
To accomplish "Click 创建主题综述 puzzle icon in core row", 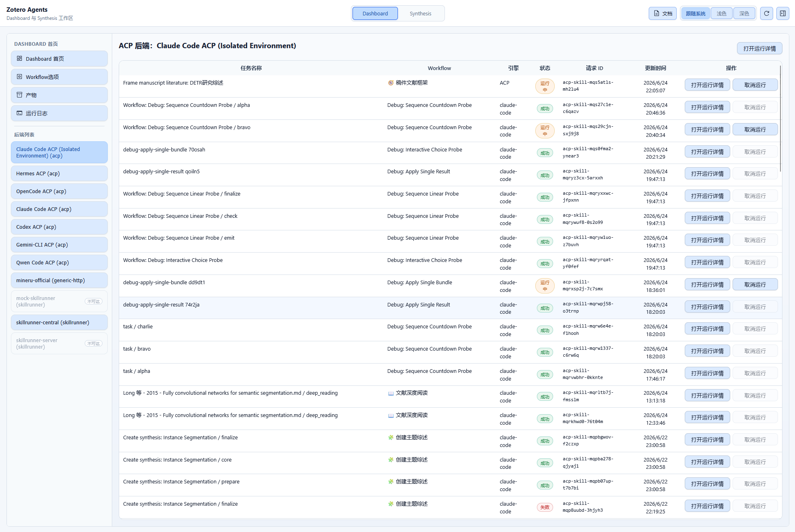I will pyautogui.click(x=391, y=460).
